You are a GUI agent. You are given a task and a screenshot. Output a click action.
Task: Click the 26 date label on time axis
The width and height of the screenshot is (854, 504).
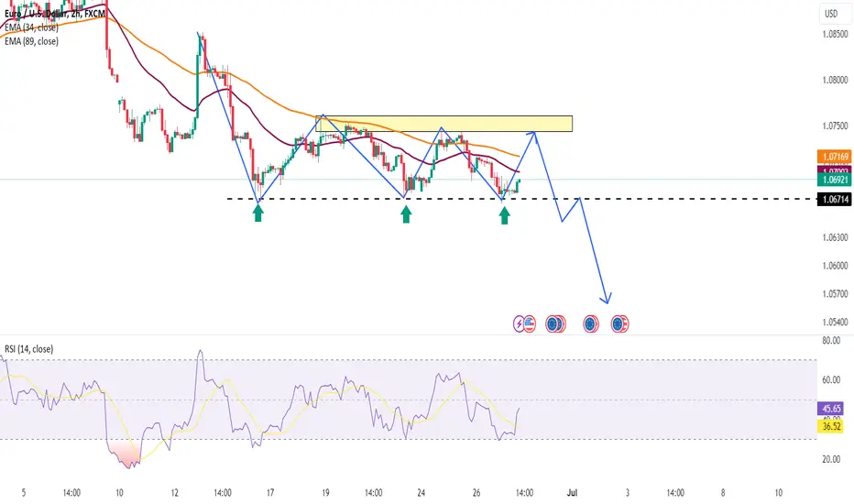[x=476, y=493]
